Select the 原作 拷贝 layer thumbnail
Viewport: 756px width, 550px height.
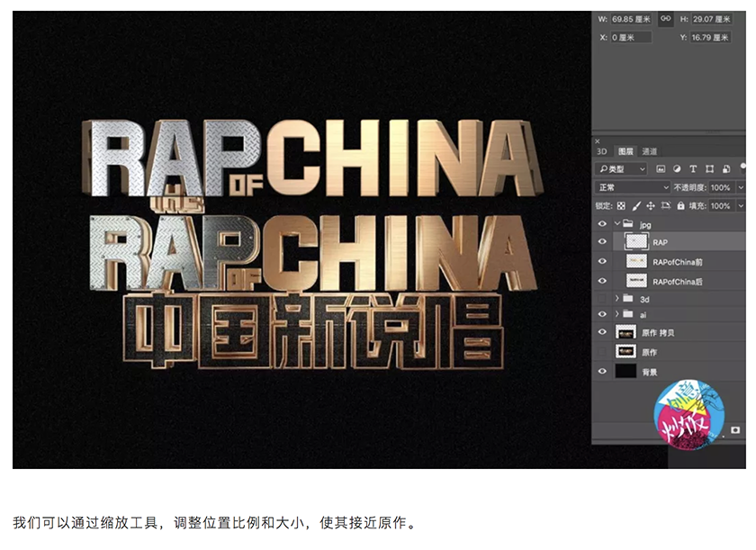625,332
